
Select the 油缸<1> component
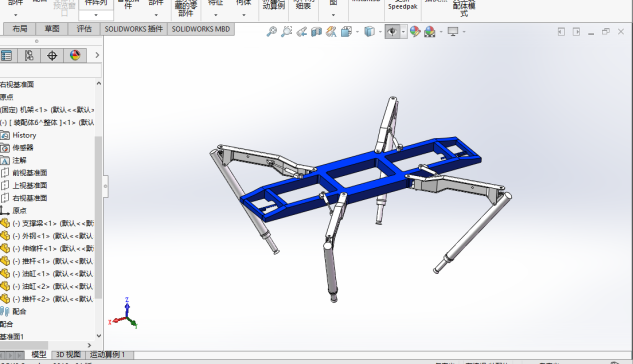(x=47, y=274)
